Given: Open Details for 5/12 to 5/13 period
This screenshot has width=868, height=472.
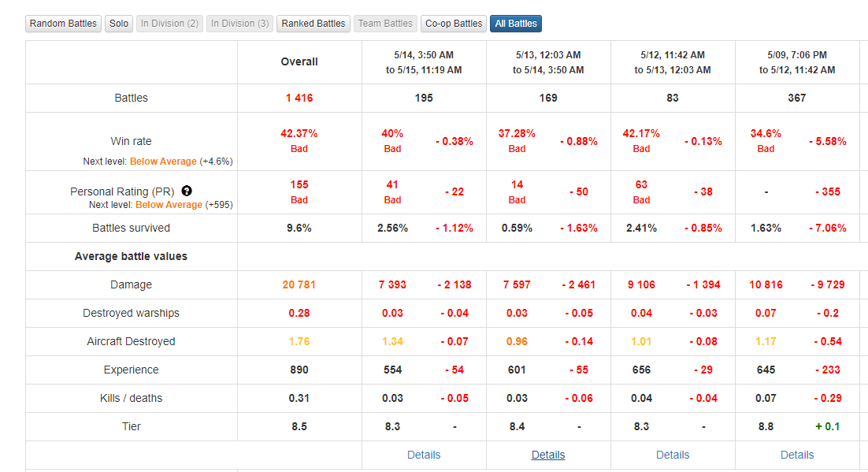Looking at the screenshot, I should pos(673,455).
